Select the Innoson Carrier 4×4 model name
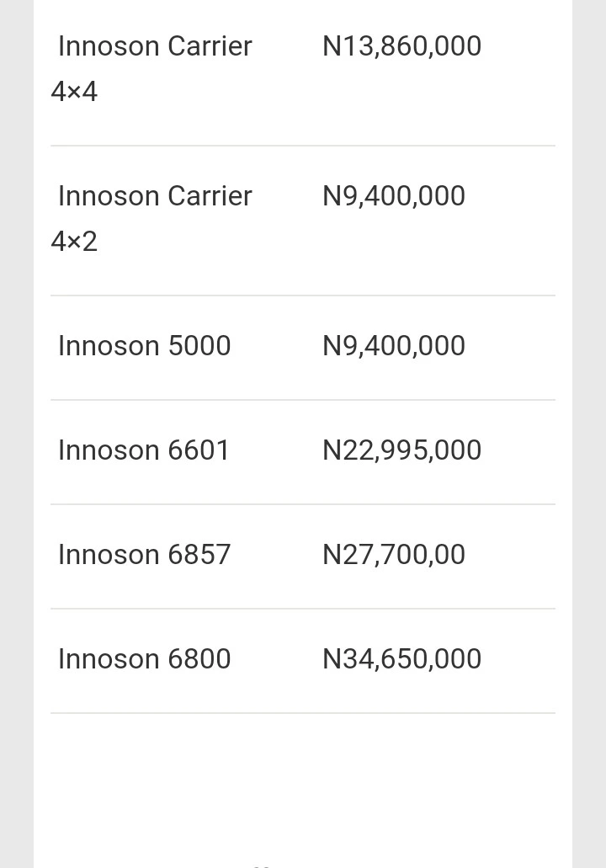Image resolution: width=606 pixels, height=868 pixels. coord(151,68)
